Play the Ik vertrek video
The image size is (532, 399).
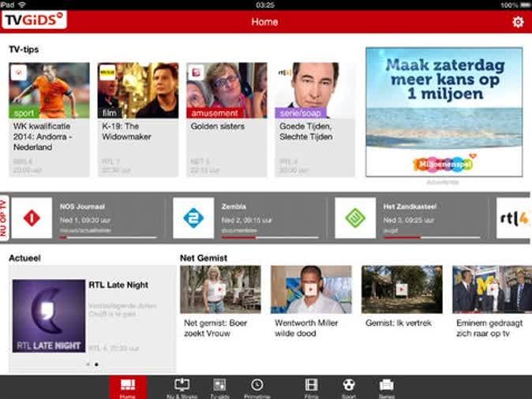click(402, 289)
